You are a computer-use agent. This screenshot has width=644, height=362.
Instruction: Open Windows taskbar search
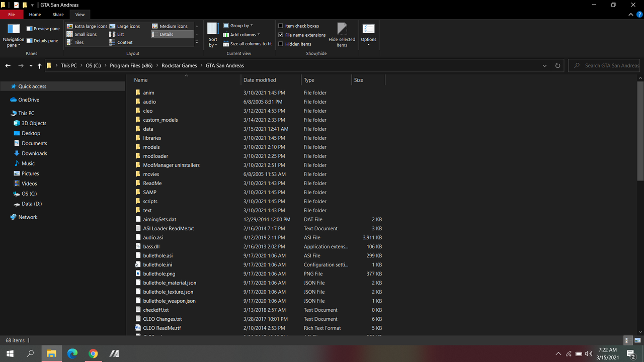pyautogui.click(x=30, y=353)
